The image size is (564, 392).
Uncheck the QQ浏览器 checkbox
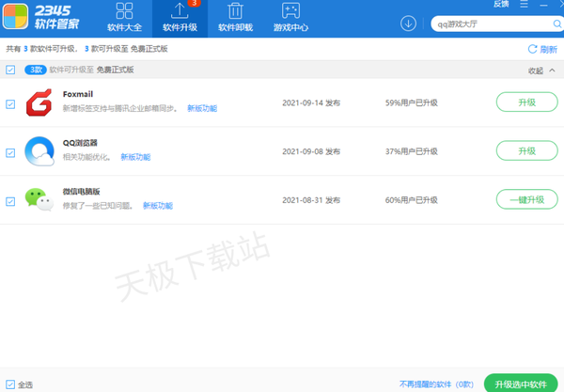tap(10, 151)
